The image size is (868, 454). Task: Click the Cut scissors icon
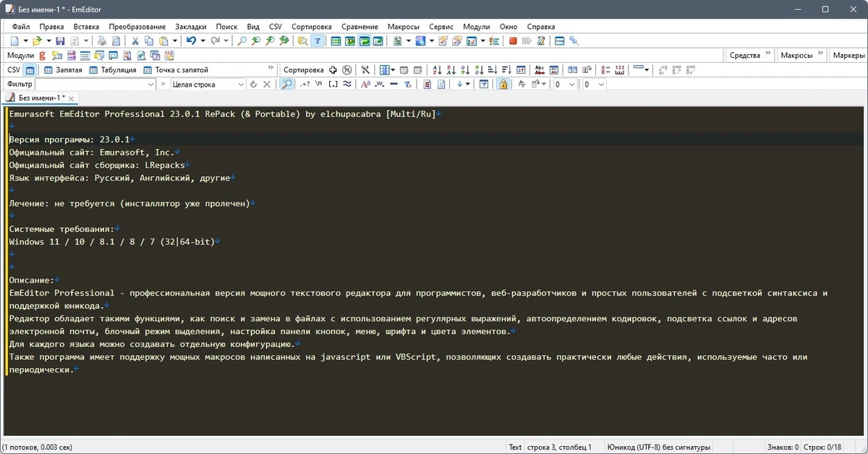135,41
